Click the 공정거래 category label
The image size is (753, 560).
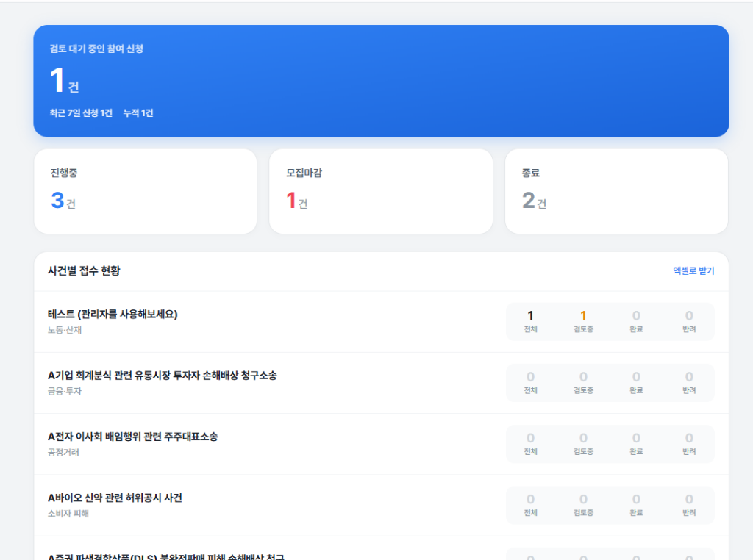(x=63, y=452)
